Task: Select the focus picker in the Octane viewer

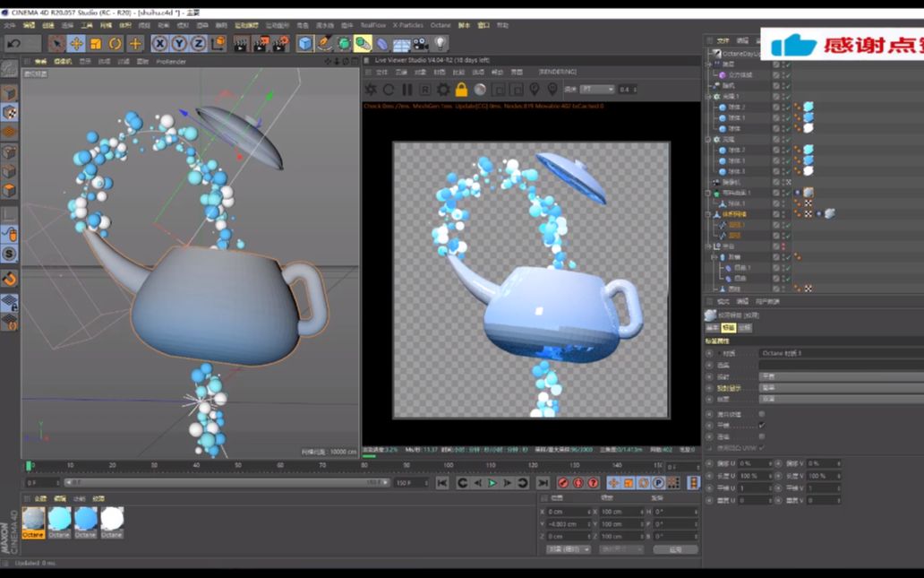Action: click(535, 89)
